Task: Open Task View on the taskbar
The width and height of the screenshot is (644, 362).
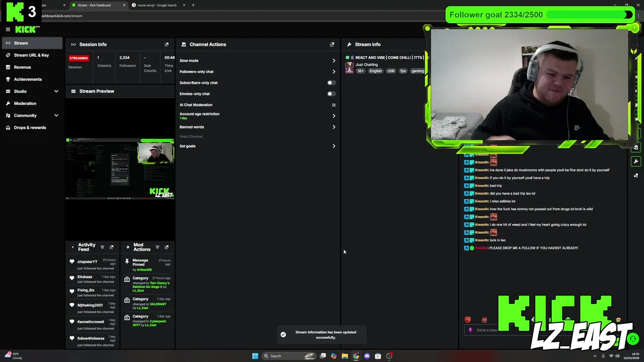Action: tap(323, 356)
